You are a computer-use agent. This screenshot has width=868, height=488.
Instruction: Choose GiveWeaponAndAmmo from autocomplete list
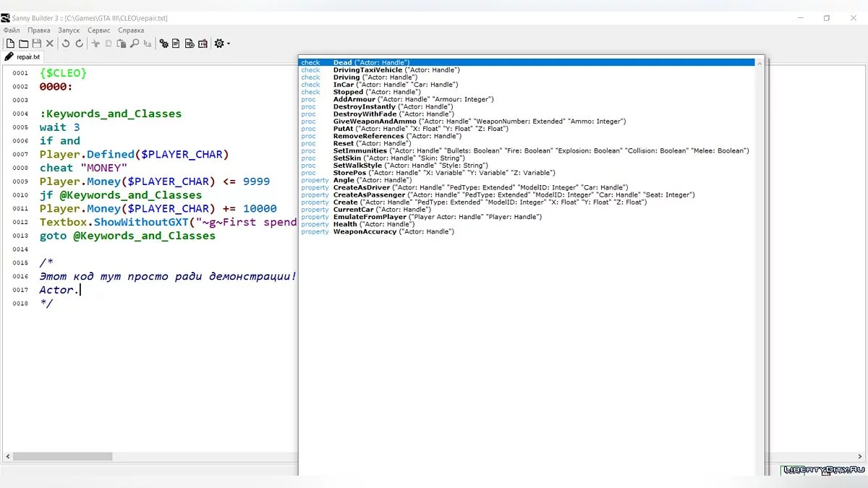point(374,121)
